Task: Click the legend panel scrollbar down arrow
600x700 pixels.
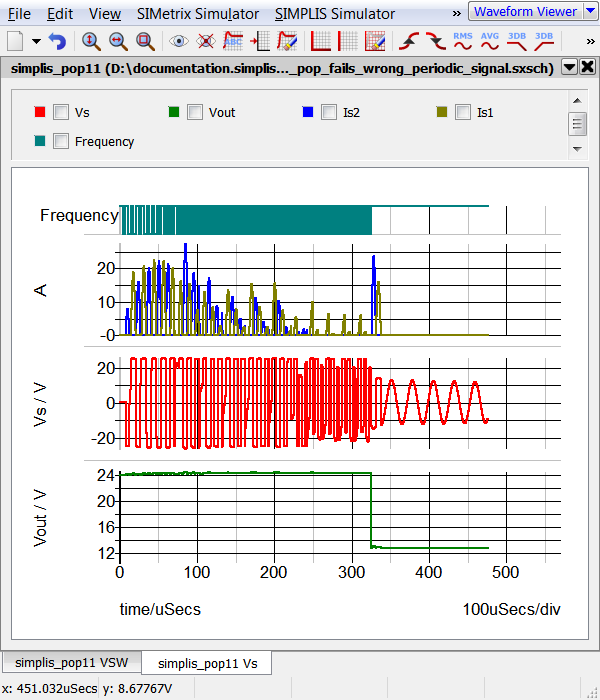Action: 576,148
